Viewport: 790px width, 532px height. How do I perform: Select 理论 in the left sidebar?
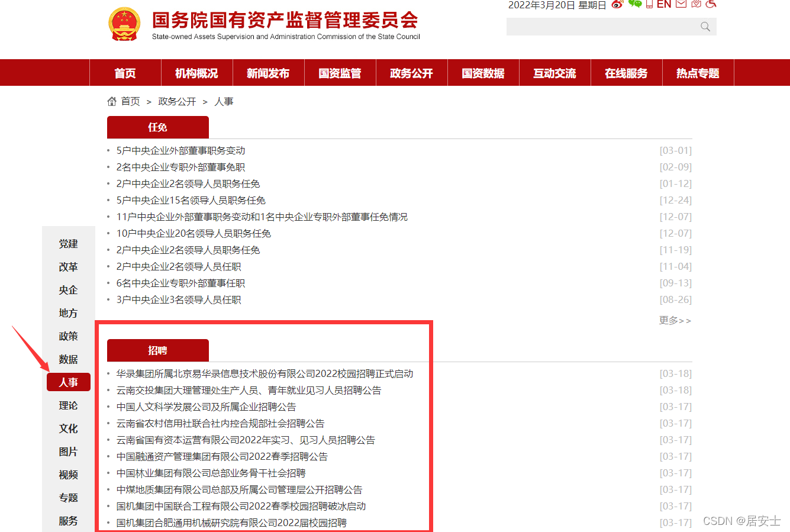point(68,405)
